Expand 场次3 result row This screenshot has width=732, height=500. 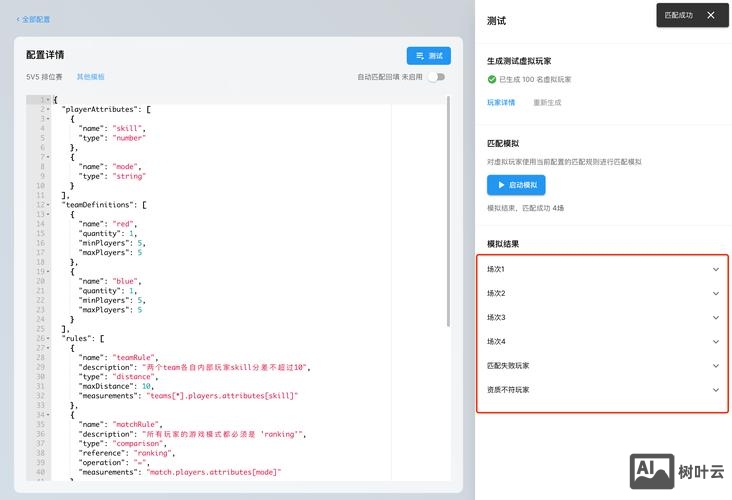(602, 317)
